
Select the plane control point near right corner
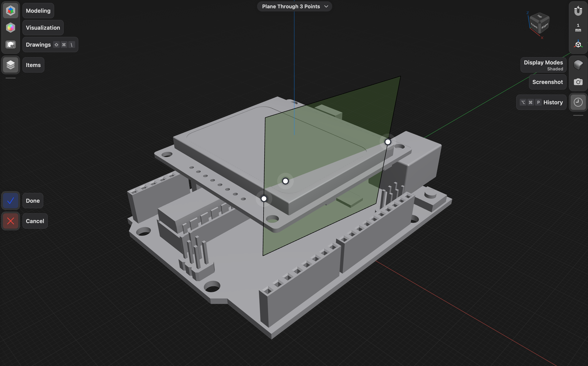tap(388, 142)
